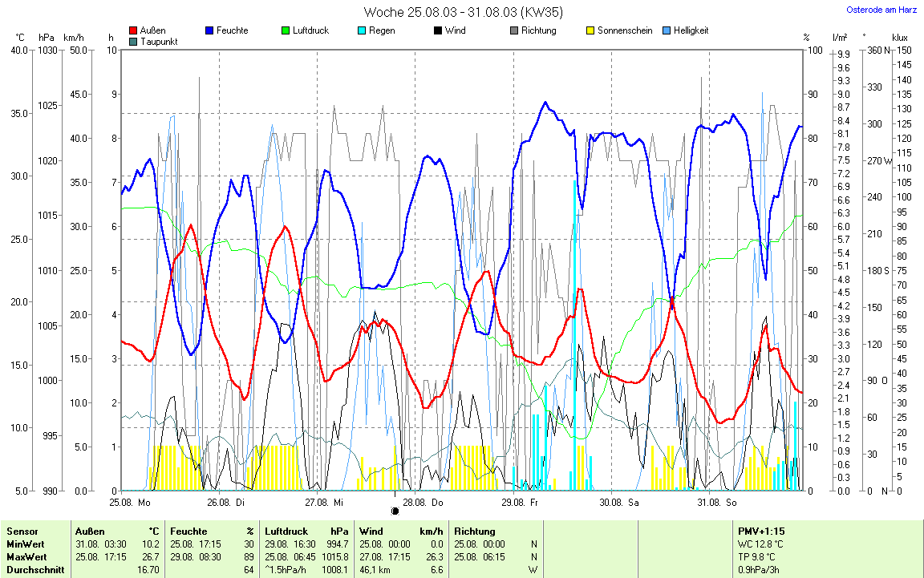Click the red Außen legend swatch
This screenshot has height=578, width=924.
[x=133, y=31]
